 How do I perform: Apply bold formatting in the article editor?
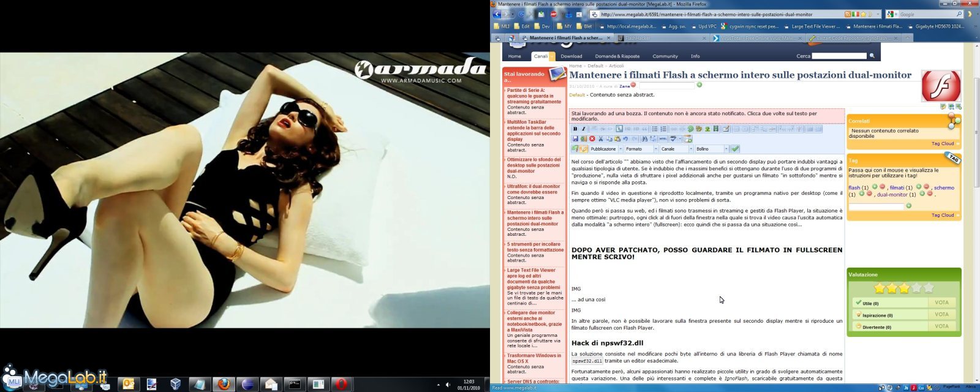click(575, 129)
